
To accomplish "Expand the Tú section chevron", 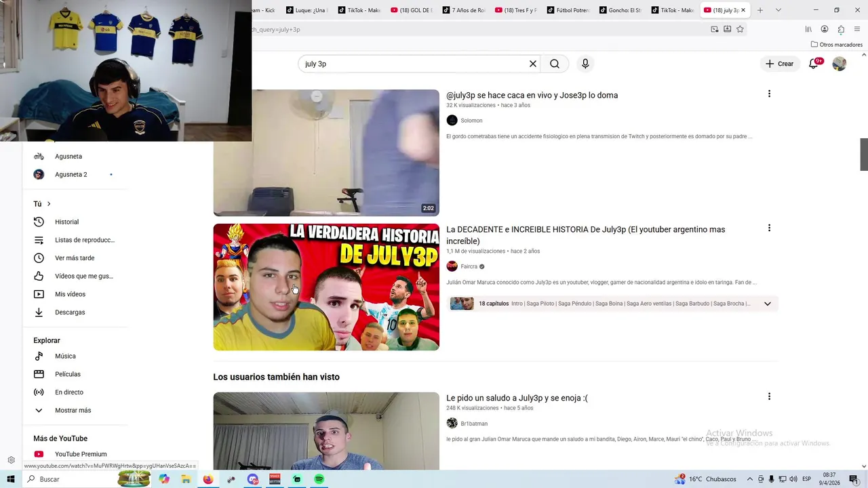I will tap(49, 204).
